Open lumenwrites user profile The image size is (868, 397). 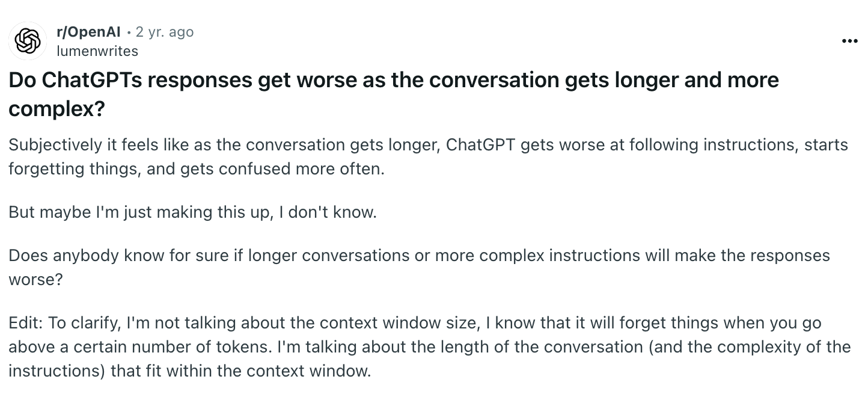[97, 51]
